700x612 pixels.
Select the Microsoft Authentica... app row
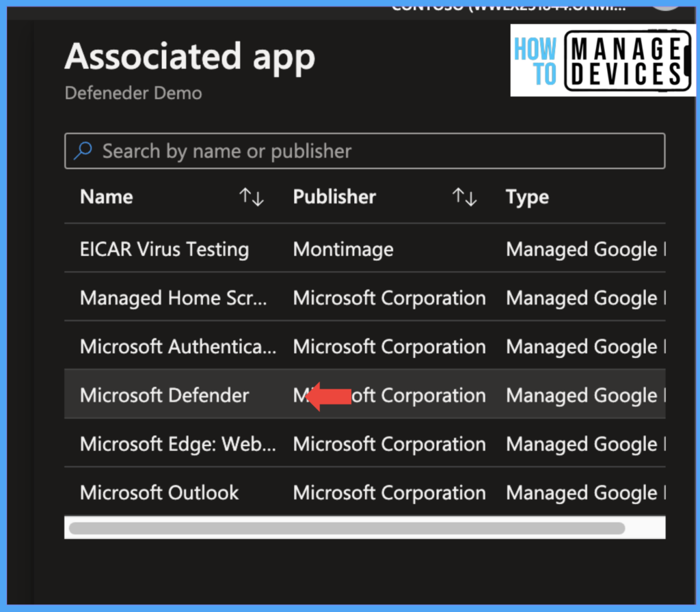click(365, 346)
